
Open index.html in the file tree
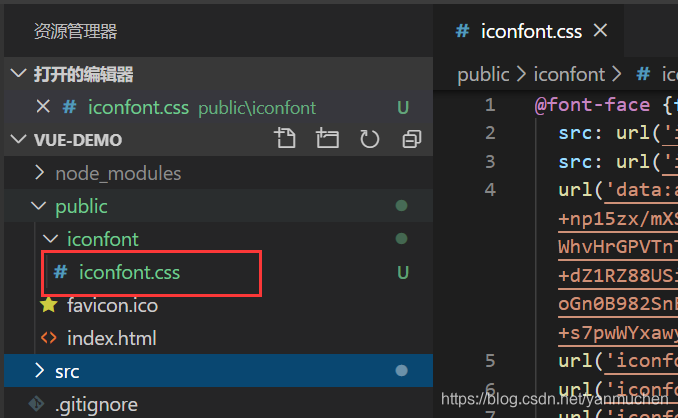click(112, 338)
